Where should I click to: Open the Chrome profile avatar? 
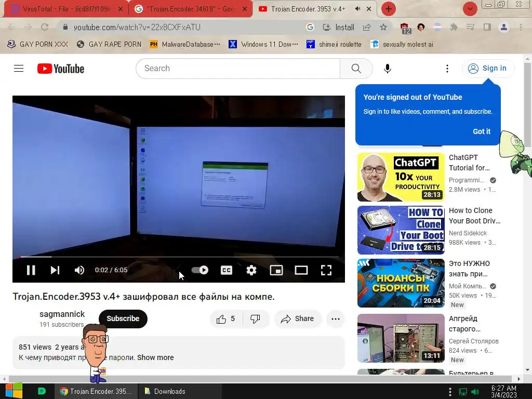click(504, 27)
